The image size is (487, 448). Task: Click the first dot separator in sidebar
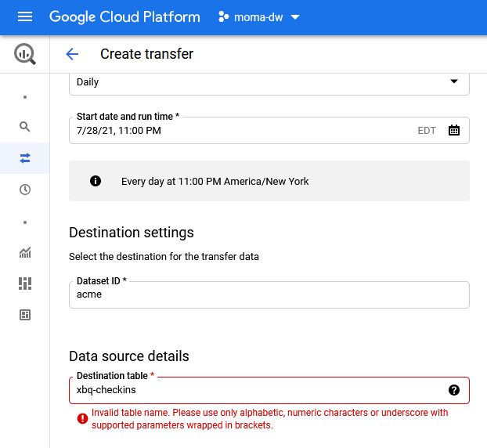click(x=25, y=97)
